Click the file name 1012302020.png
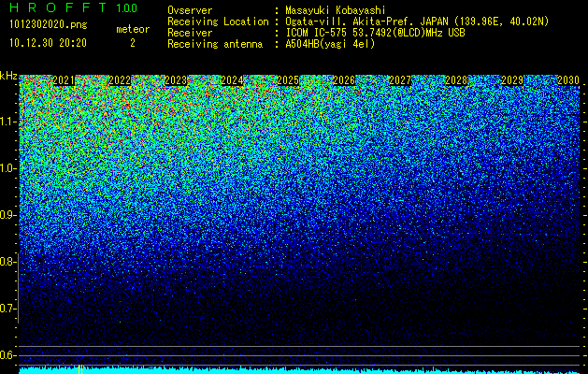The width and height of the screenshot is (588, 374). click(49, 25)
